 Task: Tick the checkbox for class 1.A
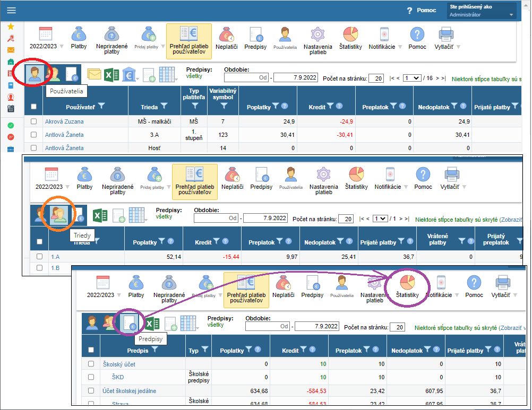coord(39,257)
